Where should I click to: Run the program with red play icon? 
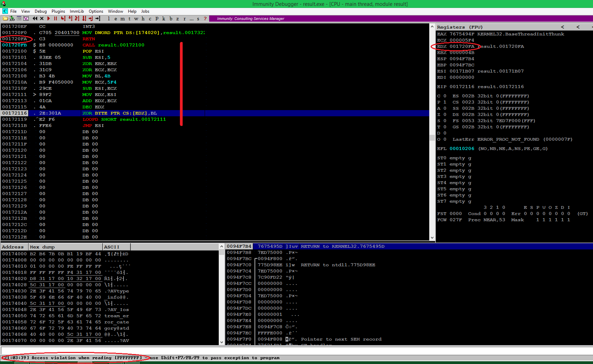(48, 19)
